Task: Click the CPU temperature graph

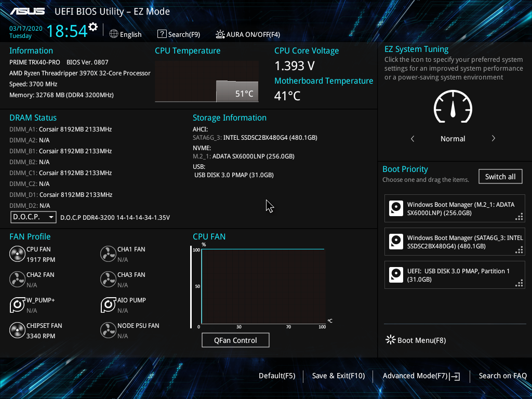Action: (x=207, y=81)
